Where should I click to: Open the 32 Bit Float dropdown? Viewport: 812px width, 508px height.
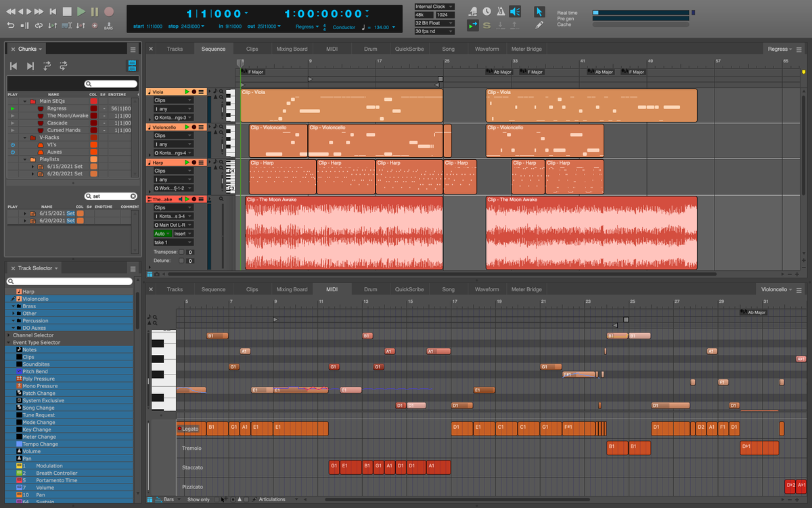point(434,23)
